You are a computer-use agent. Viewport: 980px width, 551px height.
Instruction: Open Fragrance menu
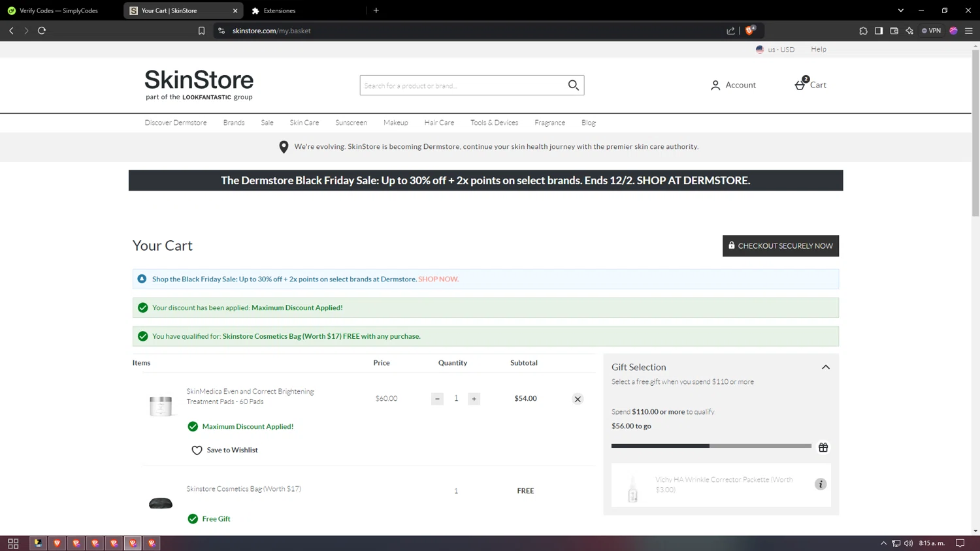(x=549, y=123)
